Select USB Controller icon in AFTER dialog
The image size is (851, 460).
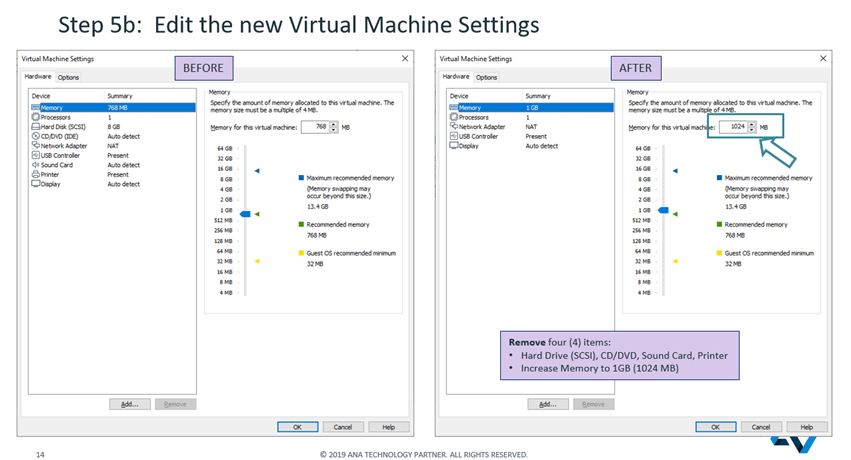point(453,136)
